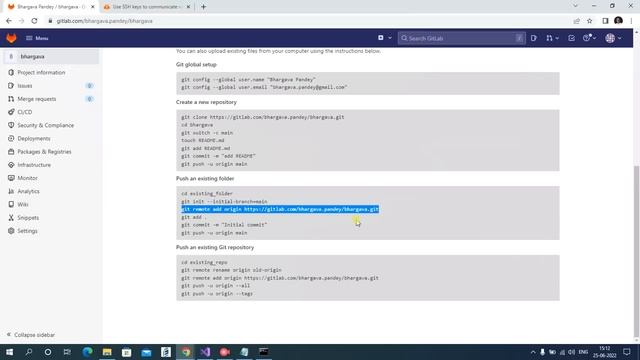Click the highlighted git remote add origin line
The height and width of the screenshot is (360, 640).
pos(280,209)
